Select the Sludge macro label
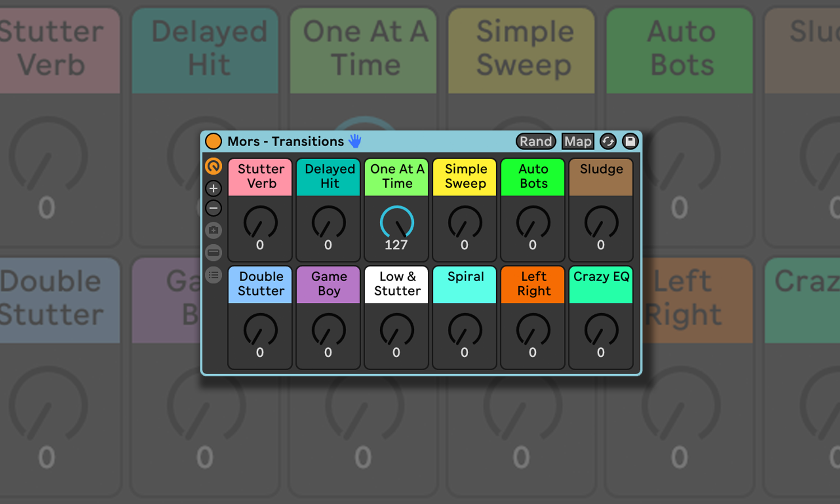The image size is (840, 504). pos(601,177)
